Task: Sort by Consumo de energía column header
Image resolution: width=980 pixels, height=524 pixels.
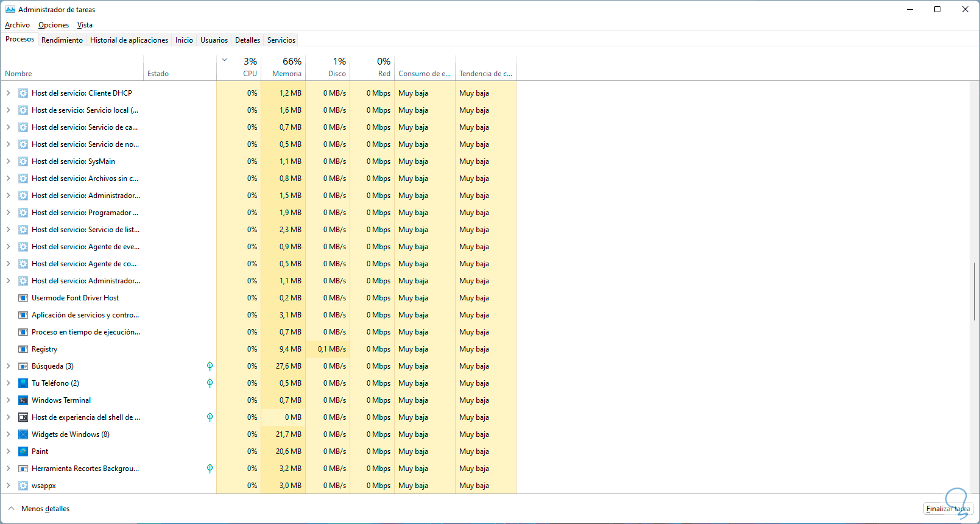Action: click(x=425, y=68)
